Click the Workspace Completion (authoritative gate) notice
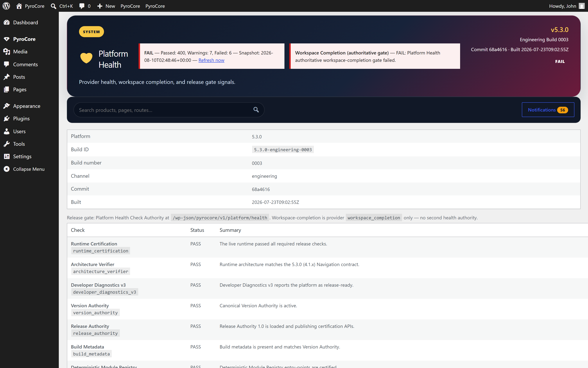 click(x=375, y=56)
